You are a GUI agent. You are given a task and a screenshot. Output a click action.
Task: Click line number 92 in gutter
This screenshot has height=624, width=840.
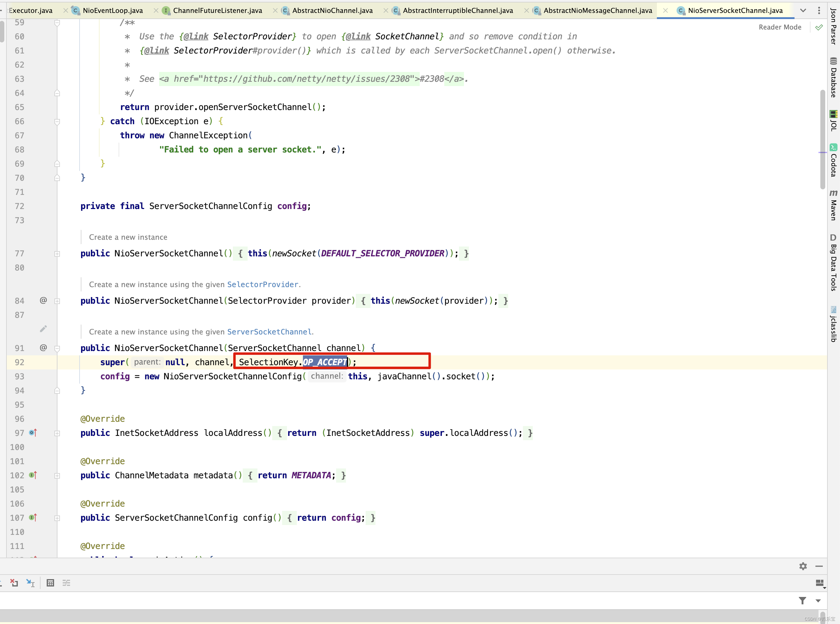click(x=19, y=362)
